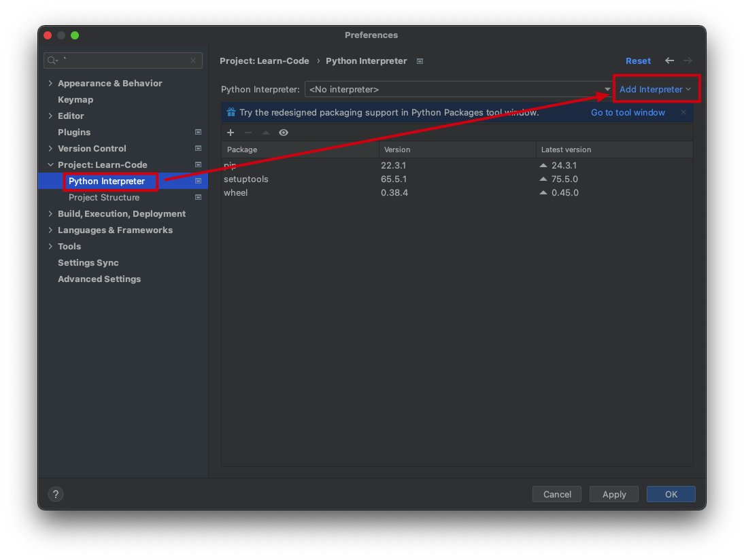Toggle the eye icon to show early releases
Image resolution: width=744 pixels, height=560 pixels.
[x=284, y=133]
